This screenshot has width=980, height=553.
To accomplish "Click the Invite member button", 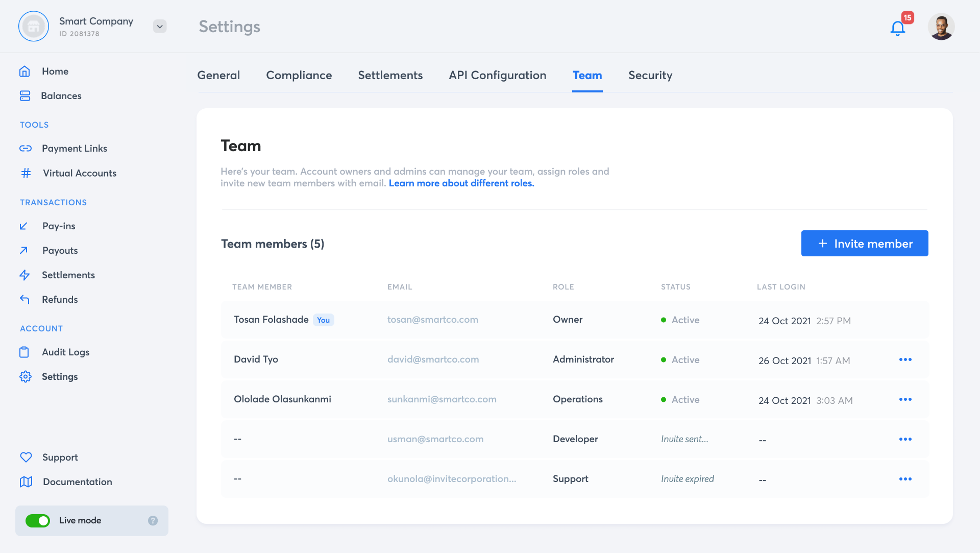I will pyautogui.click(x=864, y=244).
